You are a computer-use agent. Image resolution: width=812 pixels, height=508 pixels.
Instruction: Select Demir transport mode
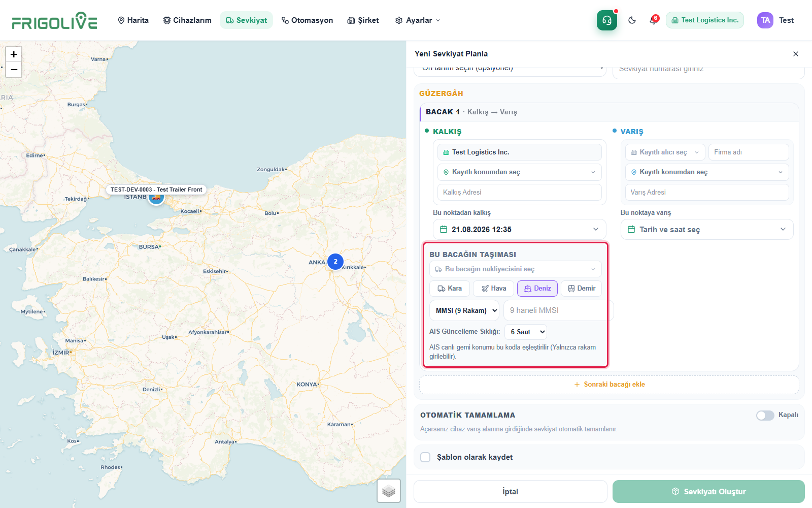582,289
